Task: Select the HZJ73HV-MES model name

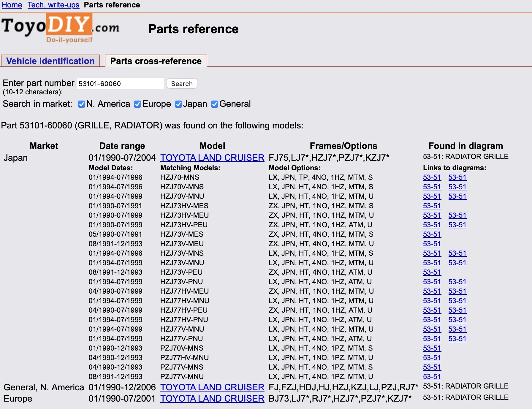Action: coord(184,206)
